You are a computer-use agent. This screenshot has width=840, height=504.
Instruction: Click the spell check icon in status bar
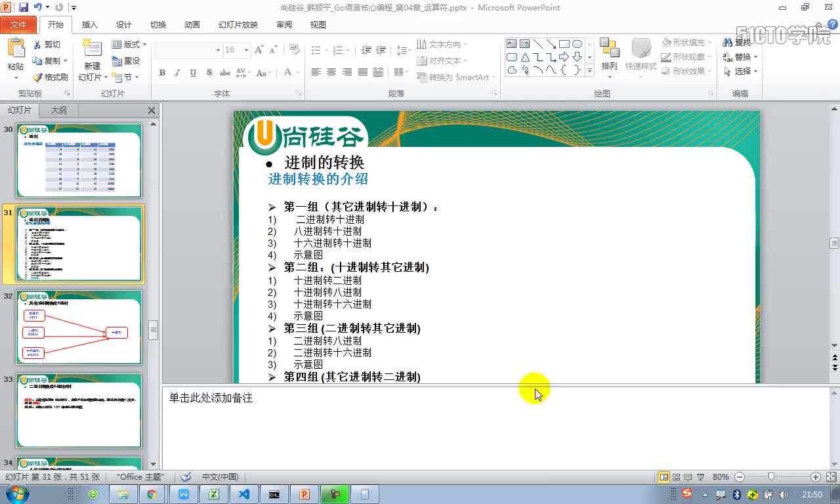[186, 477]
